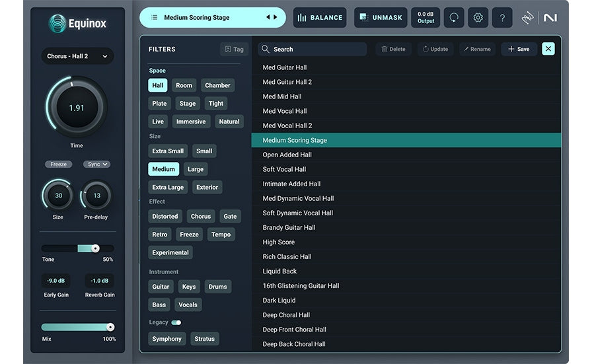Select Deep Choral Hall preset
592x364 pixels.
[406, 315]
